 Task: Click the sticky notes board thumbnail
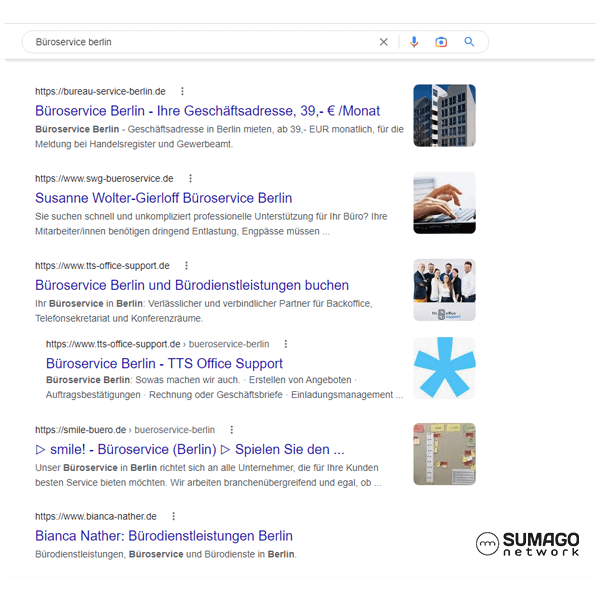pyautogui.click(x=444, y=454)
